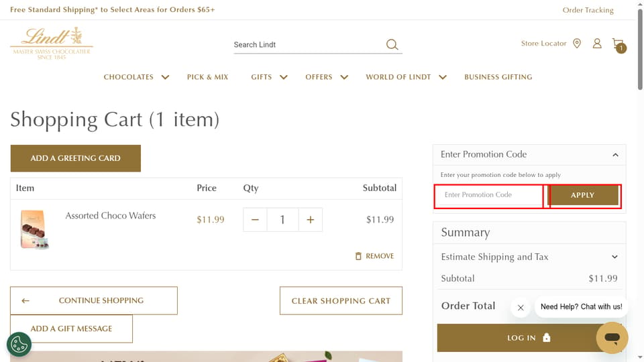Open the store locator pin icon
Viewport: 644px width, 362px height.
[x=577, y=44]
